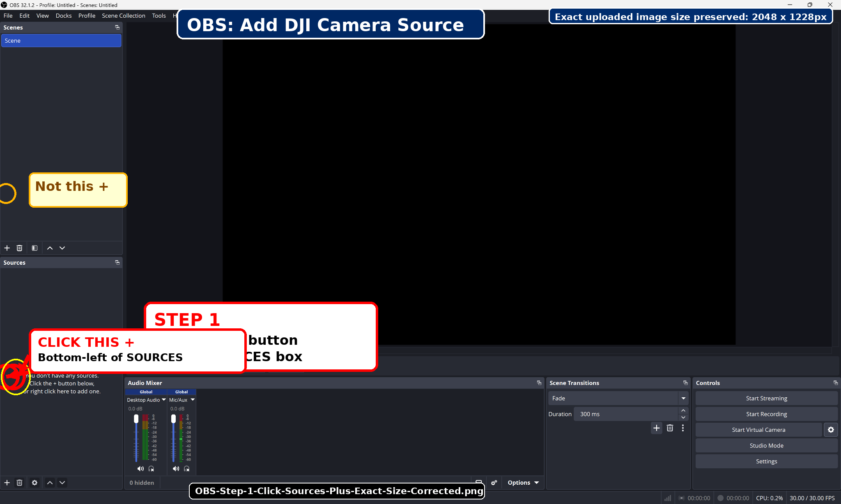The width and height of the screenshot is (841, 504).
Task: Open the Edit menu
Action: 25,16
